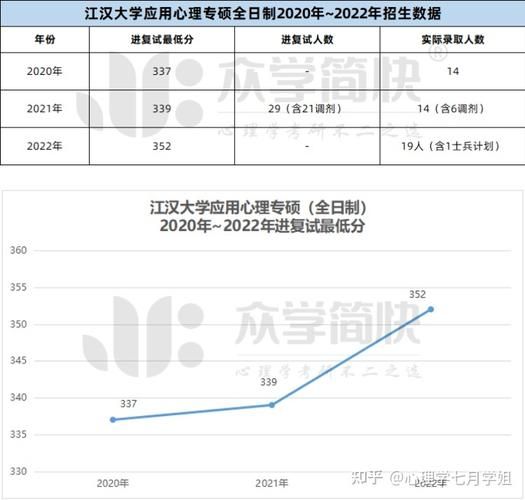The image size is (525, 500).
Task: Click the 352 data label on the chart
Action: coord(417,294)
